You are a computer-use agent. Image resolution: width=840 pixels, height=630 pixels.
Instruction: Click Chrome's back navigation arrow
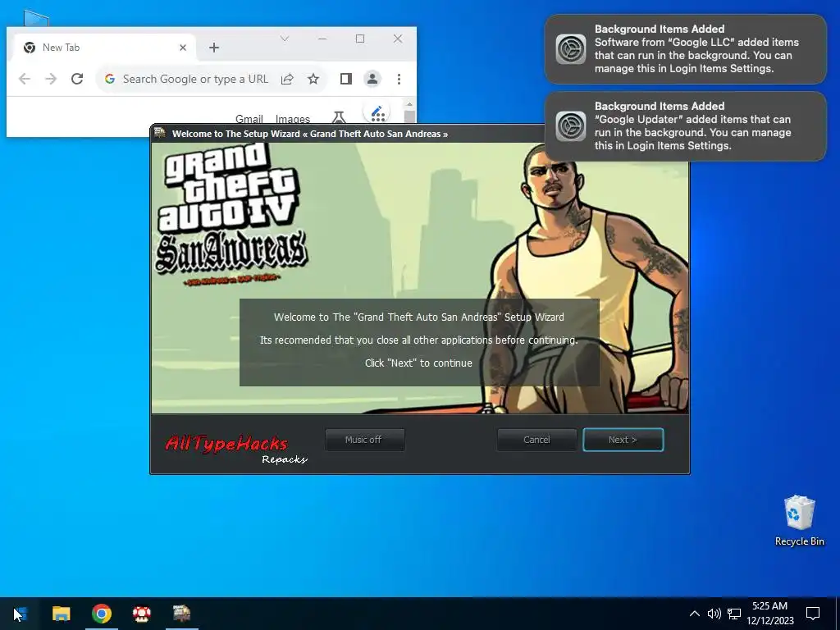[25, 79]
